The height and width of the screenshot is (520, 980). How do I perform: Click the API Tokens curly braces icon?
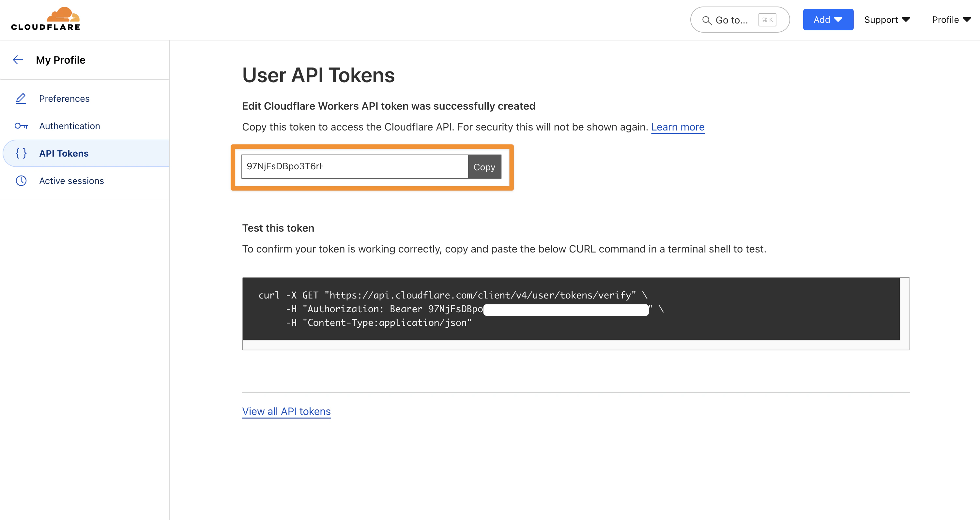(x=21, y=153)
